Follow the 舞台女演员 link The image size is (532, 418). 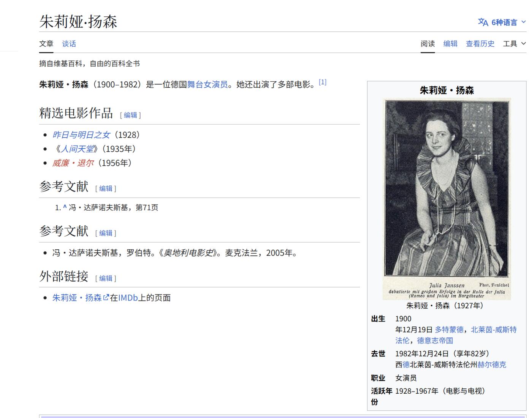coord(207,84)
